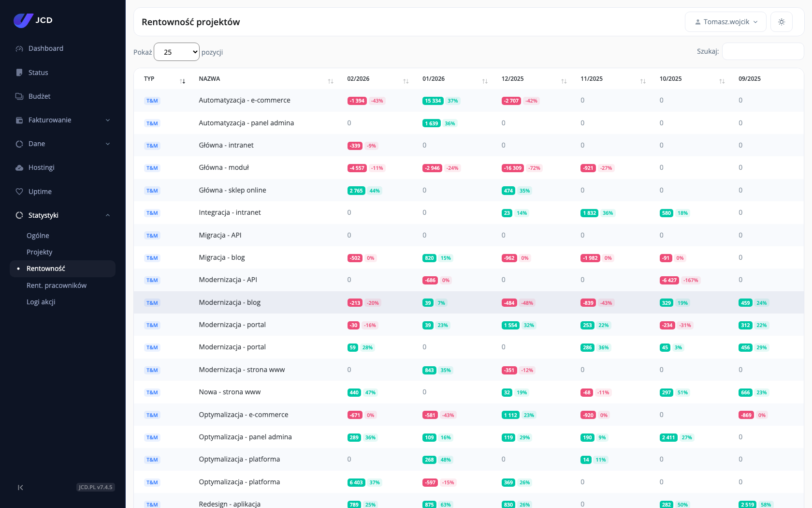
Task: Collapse the sidebar with the arrow icon
Action: tap(20, 487)
